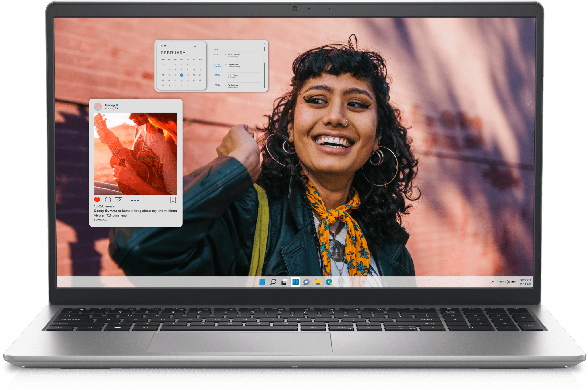
Task: Open Teams chat from the taskbar
Action: (306, 282)
